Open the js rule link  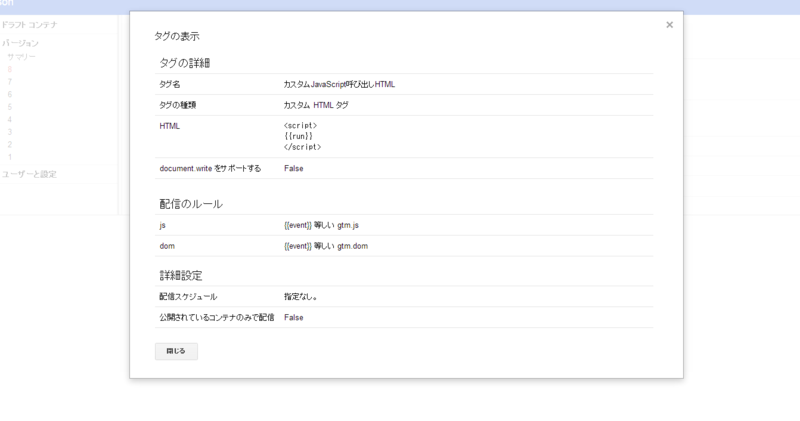tap(162, 225)
